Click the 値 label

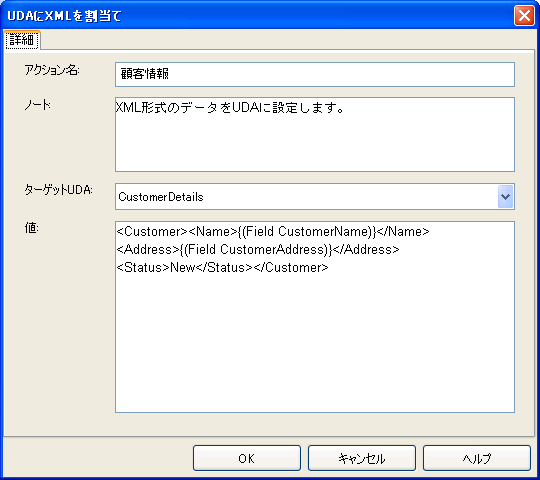tap(31, 228)
